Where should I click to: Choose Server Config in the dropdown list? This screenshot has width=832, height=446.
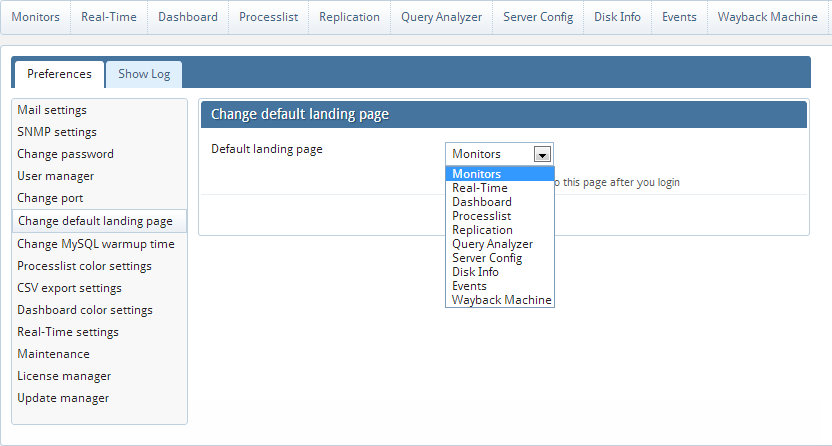click(x=500, y=258)
